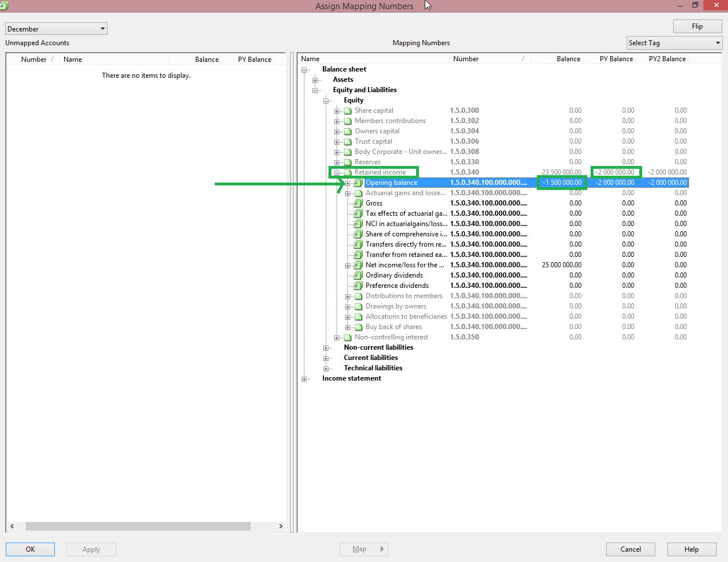Click the Ordinary dividends mapping icon
728x562 pixels.
[358, 275]
